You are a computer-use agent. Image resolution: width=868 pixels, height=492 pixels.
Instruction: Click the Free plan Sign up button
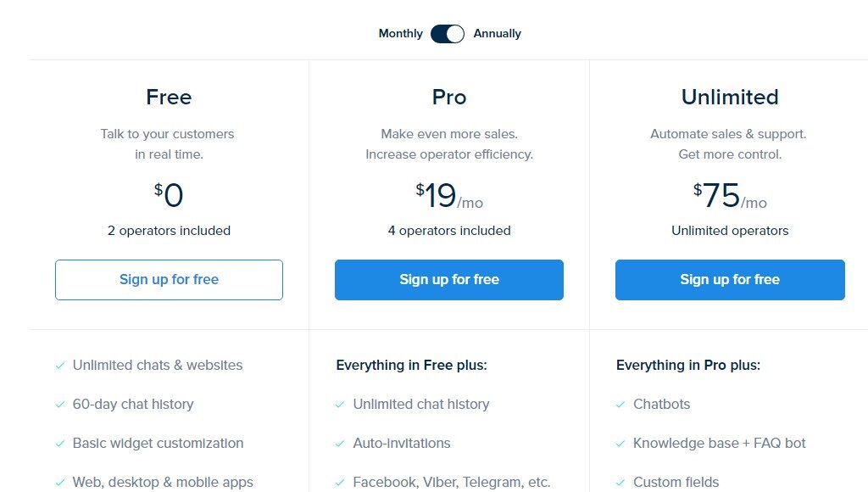pyautogui.click(x=169, y=280)
